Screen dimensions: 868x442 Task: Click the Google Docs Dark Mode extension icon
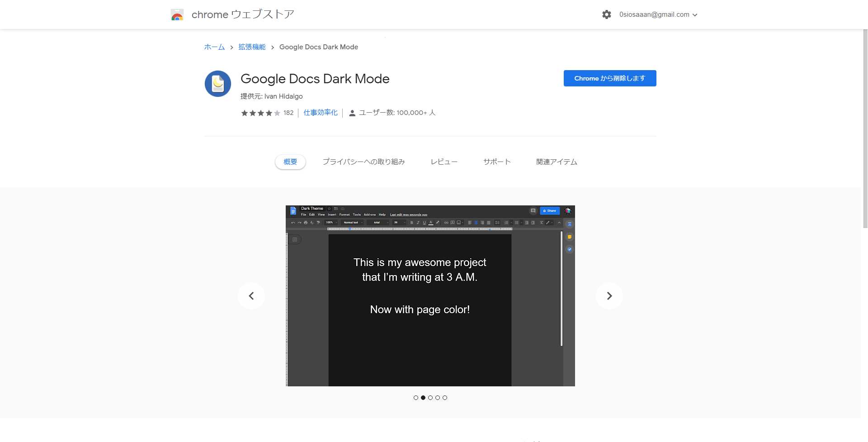pyautogui.click(x=218, y=84)
